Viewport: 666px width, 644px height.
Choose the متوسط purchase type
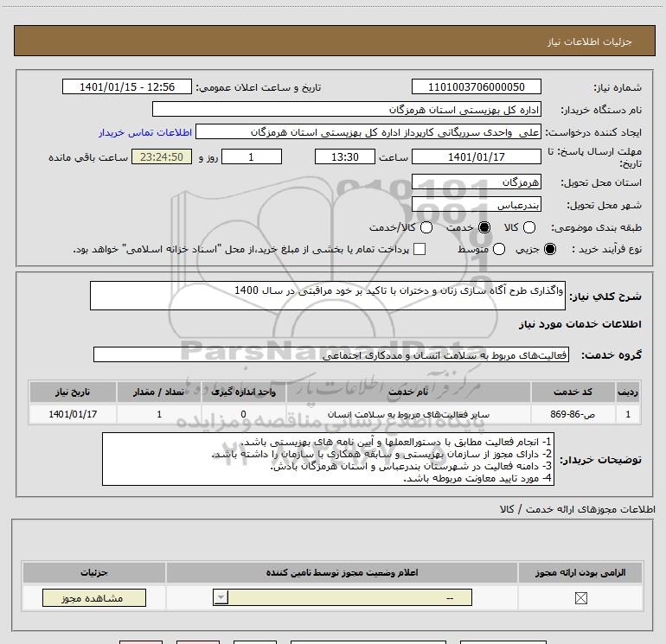499,249
